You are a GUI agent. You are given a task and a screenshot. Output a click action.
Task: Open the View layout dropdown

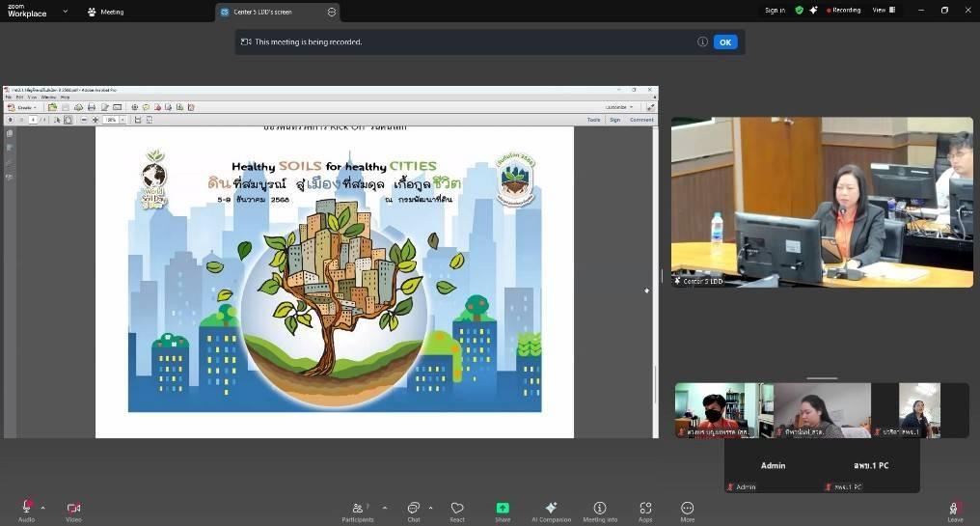tap(883, 11)
